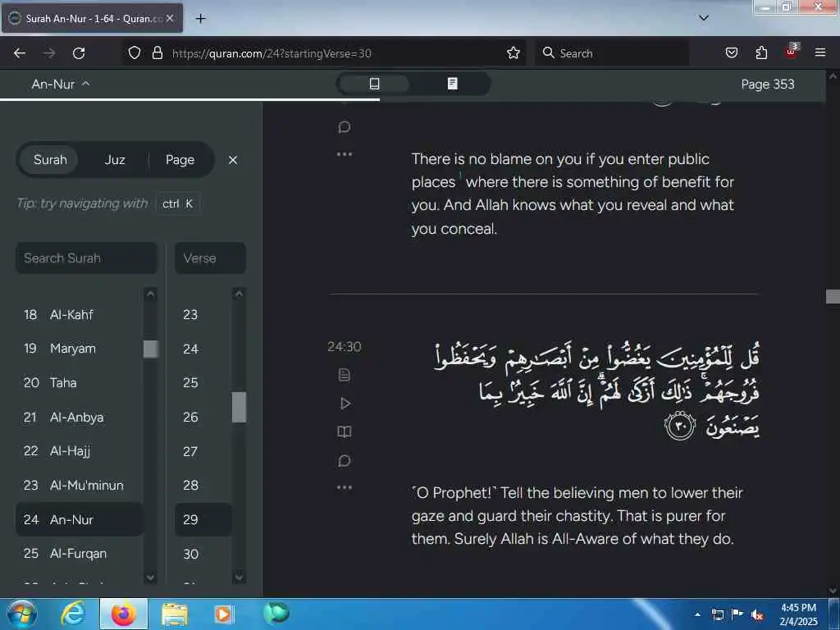Open reflections bubble for previous verse
This screenshot has width=840, height=630.
[x=344, y=127]
